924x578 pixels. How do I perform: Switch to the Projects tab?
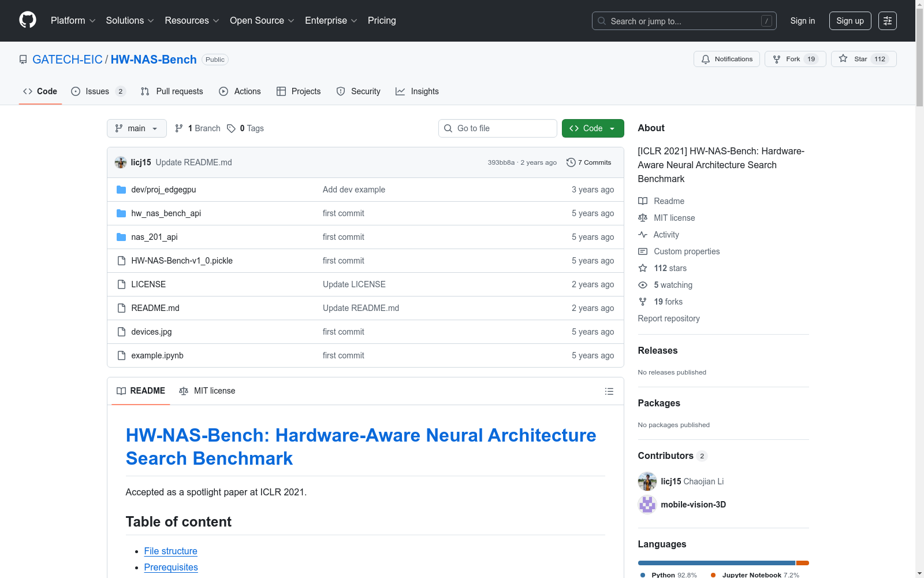(x=299, y=91)
